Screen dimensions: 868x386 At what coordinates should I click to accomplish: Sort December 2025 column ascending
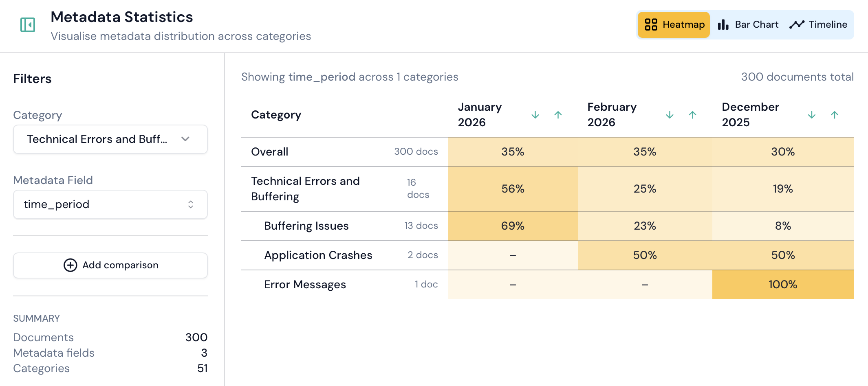coord(834,115)
